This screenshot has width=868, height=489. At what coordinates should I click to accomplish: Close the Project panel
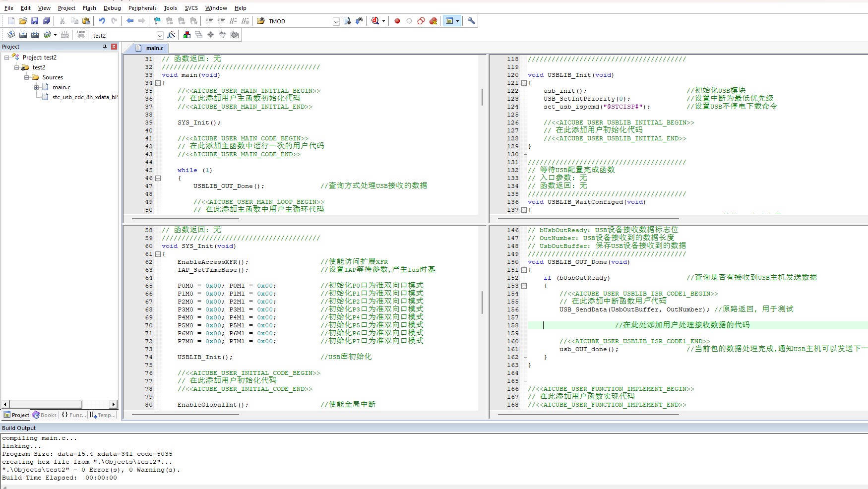click(x=114, y=47)
